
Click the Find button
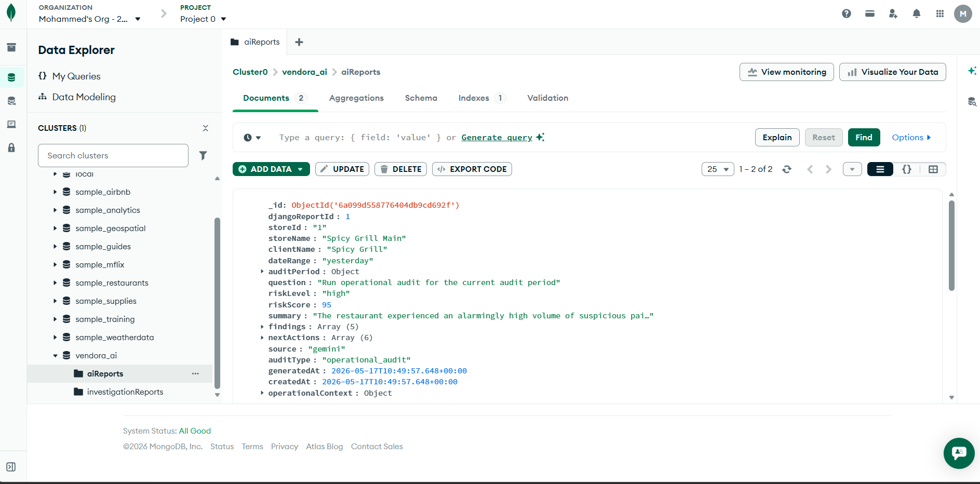click(864, 138)
